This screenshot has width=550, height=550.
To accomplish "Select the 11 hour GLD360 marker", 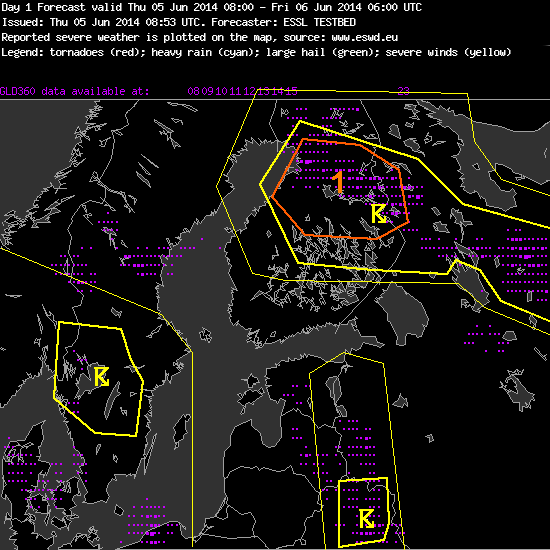I will pos(235,91).
